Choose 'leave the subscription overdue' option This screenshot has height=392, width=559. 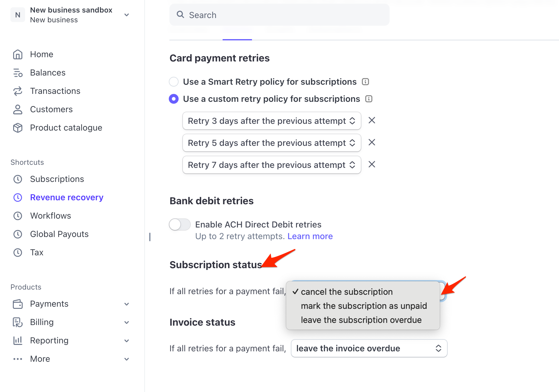coord(361,320)
